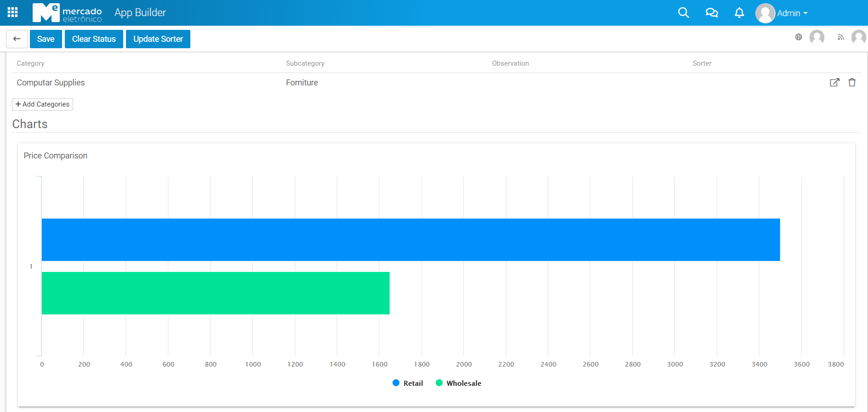Click the search magnifier icon
The image size is (868, 412).
tap(683, 13)
